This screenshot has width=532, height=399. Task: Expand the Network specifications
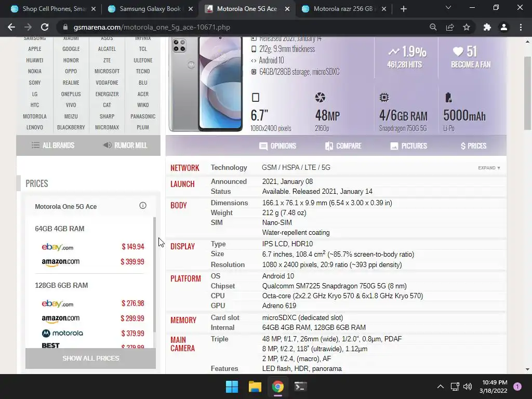[x=489, y=168]
